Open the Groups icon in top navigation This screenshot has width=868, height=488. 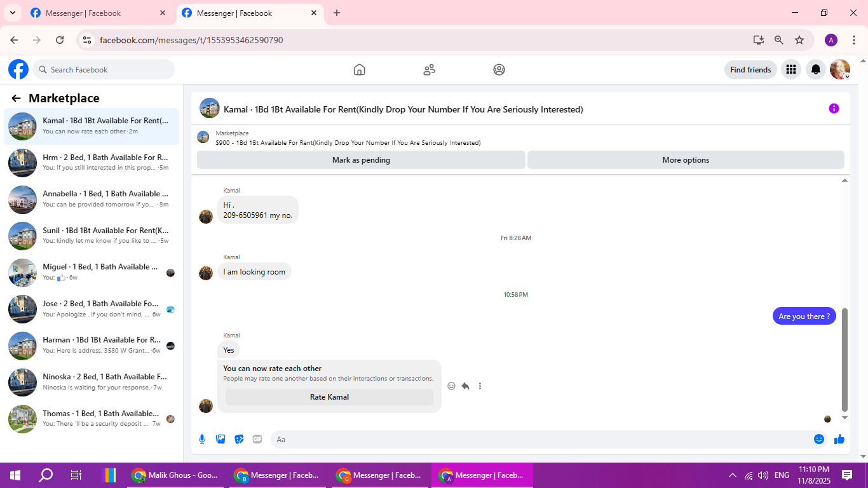tap(499, 70)
